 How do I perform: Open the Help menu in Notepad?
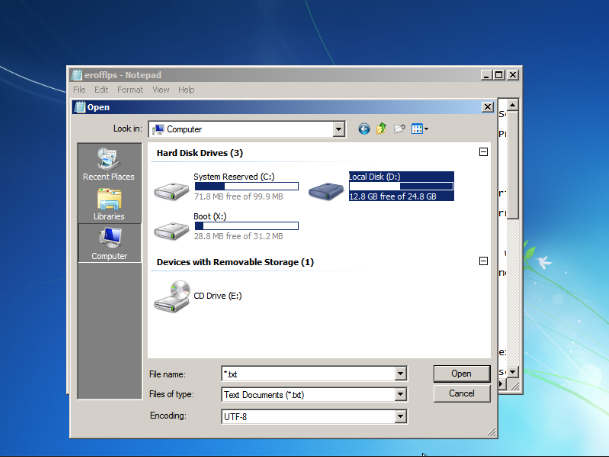coord(186,90)
